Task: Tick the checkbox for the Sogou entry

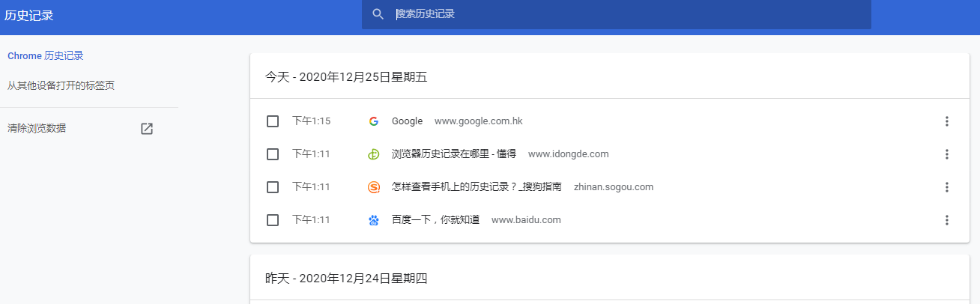Action: pos(273,187)
